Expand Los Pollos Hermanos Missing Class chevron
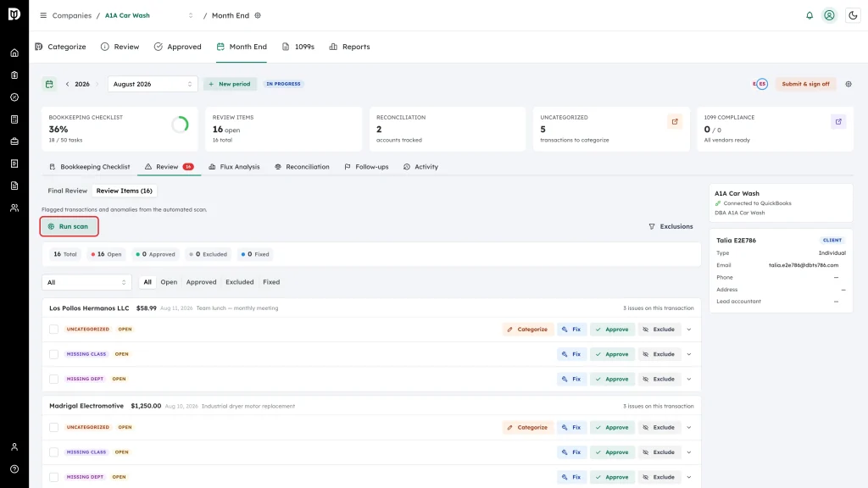The width and height of the screenshot is (868, 488). [x=689, y=354]
